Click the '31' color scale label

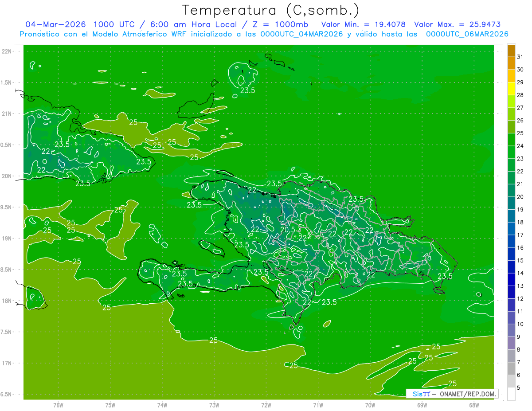point(520,56)
